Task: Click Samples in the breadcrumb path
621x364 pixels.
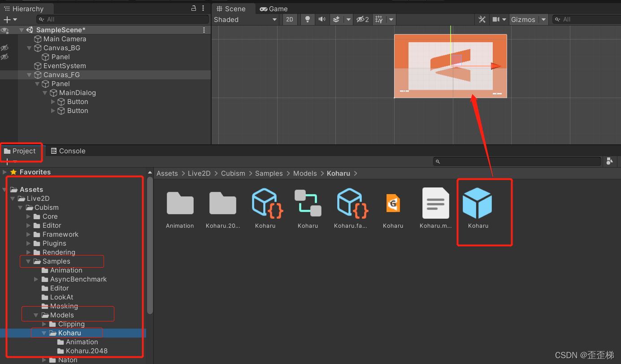Action: [269, 173]
